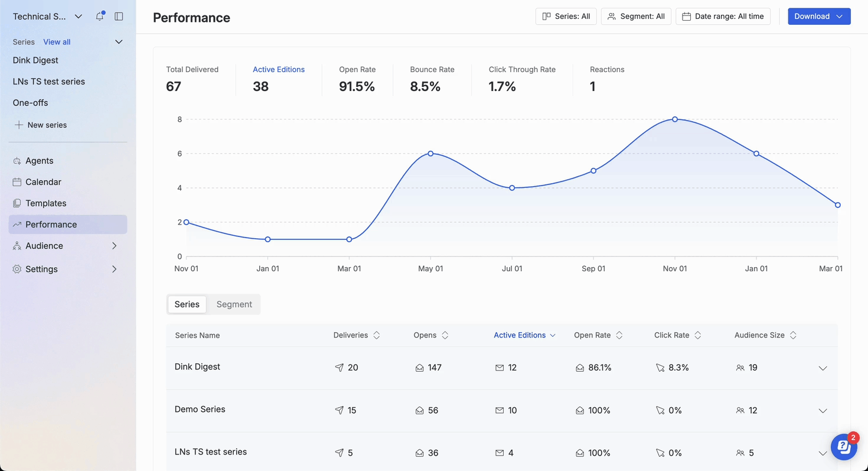Expand the Dink Digest table row
The height and width of the screenshot is (471, 868).
pyautogui.click(x=823, y=368)
